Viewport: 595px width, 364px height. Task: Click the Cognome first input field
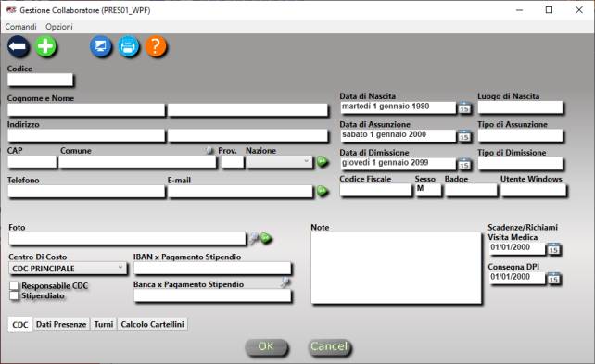tap(86, 109)
